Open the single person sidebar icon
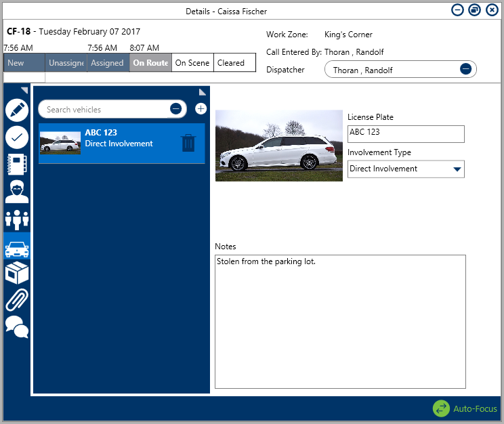The height and width of the screenshot is (424, 504). point(17,192)
